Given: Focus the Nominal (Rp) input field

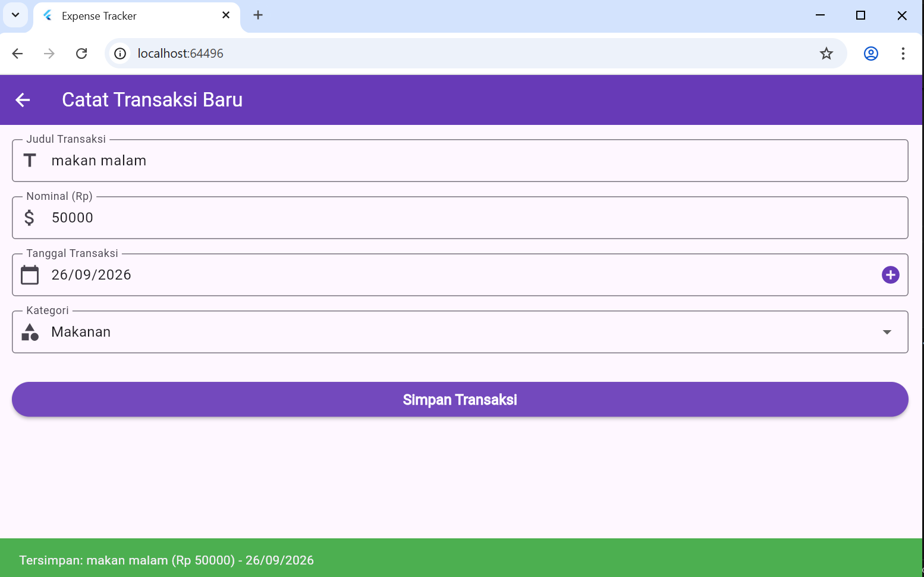Looking at the screenshot, I should [x=460, y=218].
